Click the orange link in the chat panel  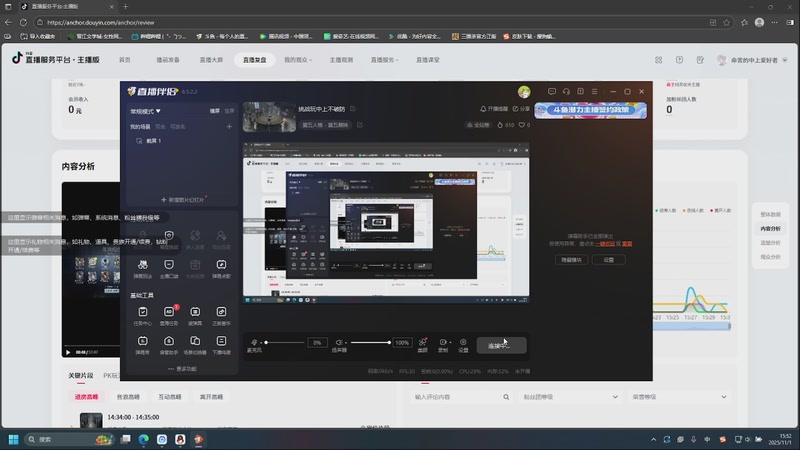[x=605, y=244]
